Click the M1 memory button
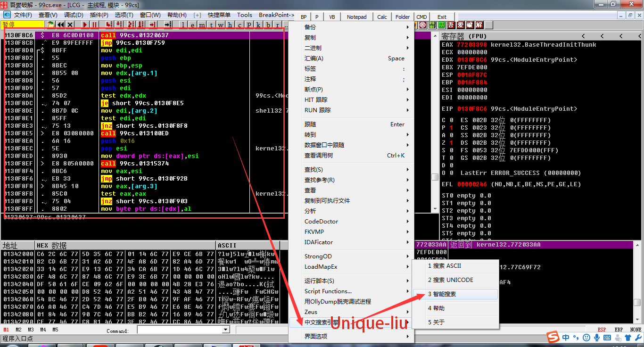The height and width of the screenshot is (347, 644). click(x=6, y=330)
